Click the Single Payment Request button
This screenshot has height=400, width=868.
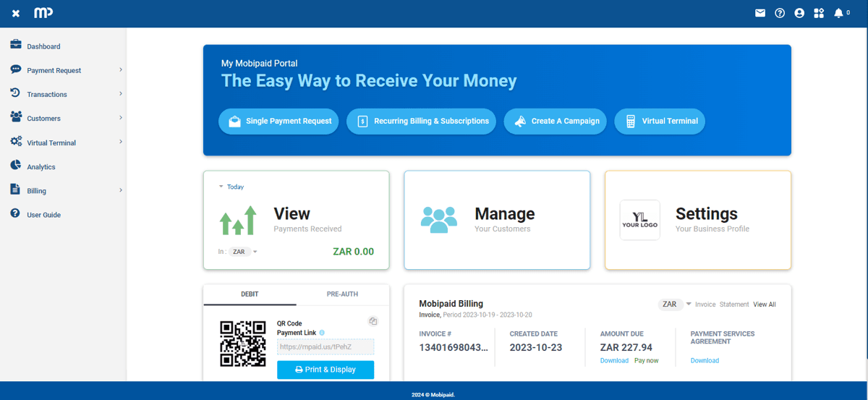point(278,122)
